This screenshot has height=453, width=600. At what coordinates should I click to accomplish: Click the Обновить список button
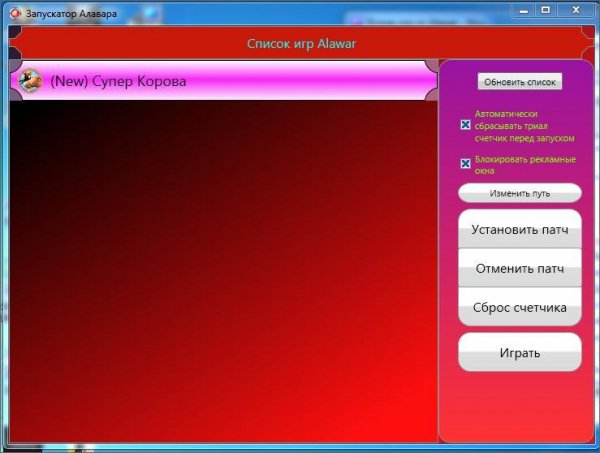(520, 82)
